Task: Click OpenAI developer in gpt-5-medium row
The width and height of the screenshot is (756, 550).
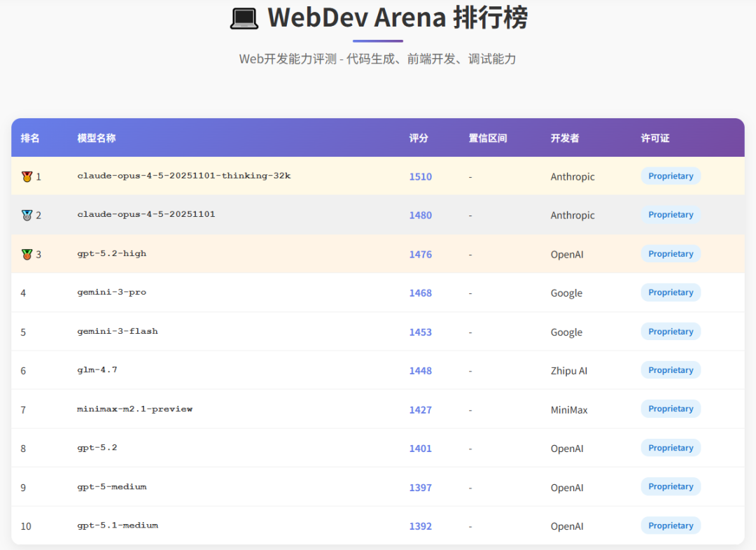Action: click(567, 487)
